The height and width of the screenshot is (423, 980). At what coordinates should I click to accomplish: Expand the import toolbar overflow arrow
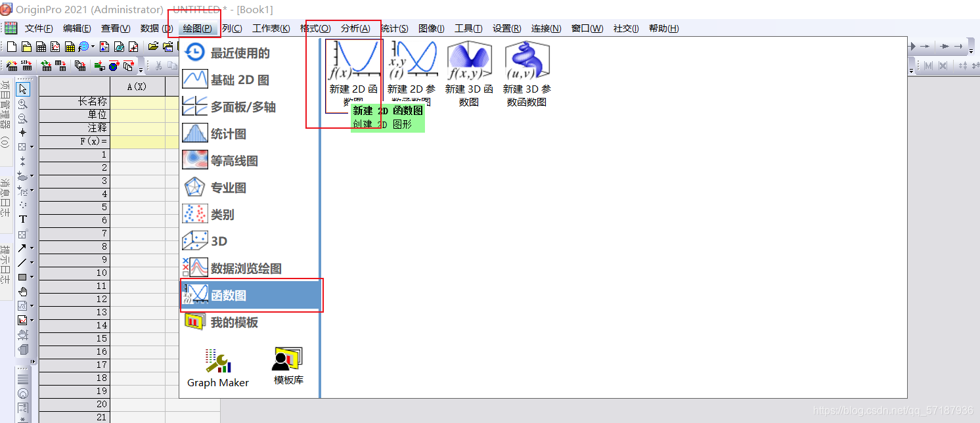click(x=141, y=70)
